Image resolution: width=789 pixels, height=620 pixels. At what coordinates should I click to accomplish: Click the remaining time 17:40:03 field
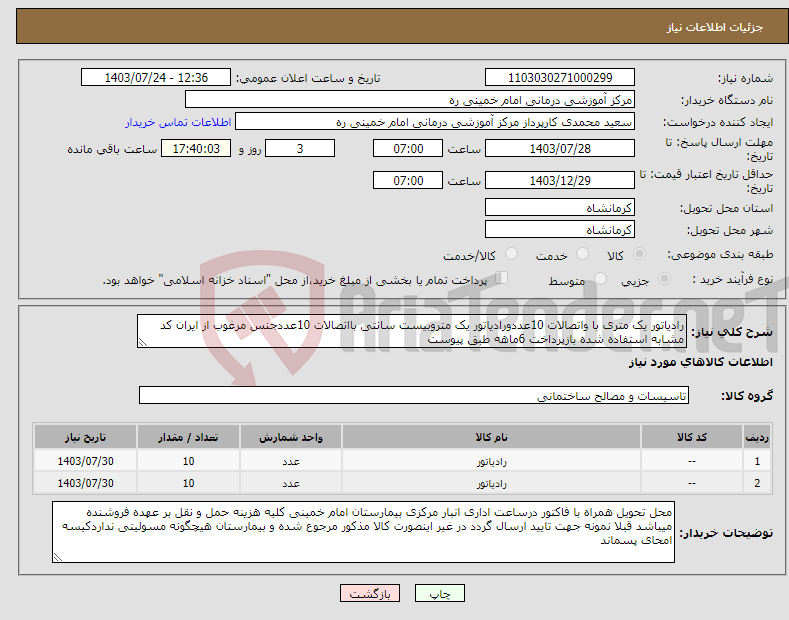point(196,148)
